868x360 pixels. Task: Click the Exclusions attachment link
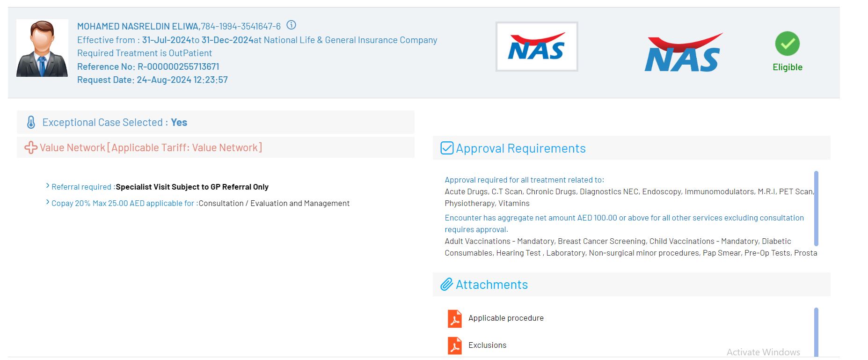click(487, 345)
